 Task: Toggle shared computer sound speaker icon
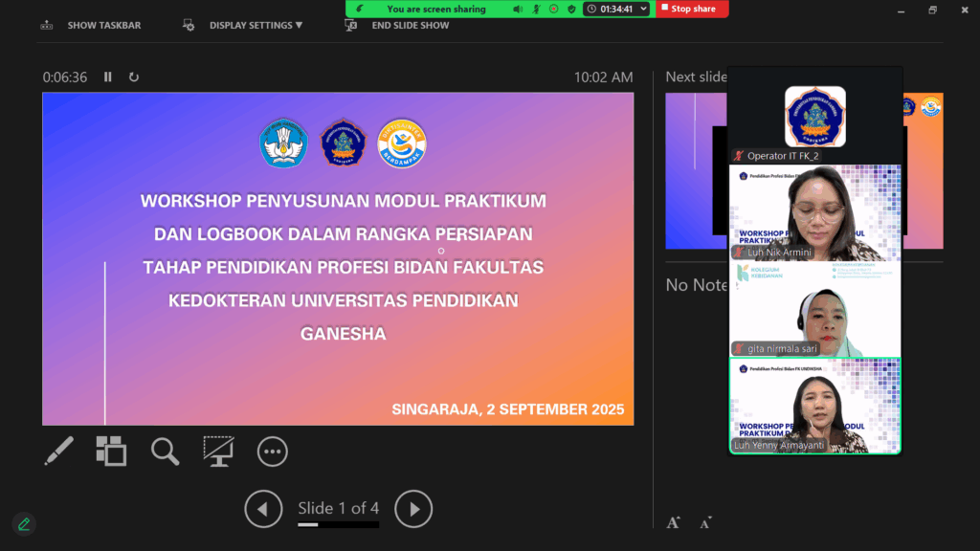point(518,9)
